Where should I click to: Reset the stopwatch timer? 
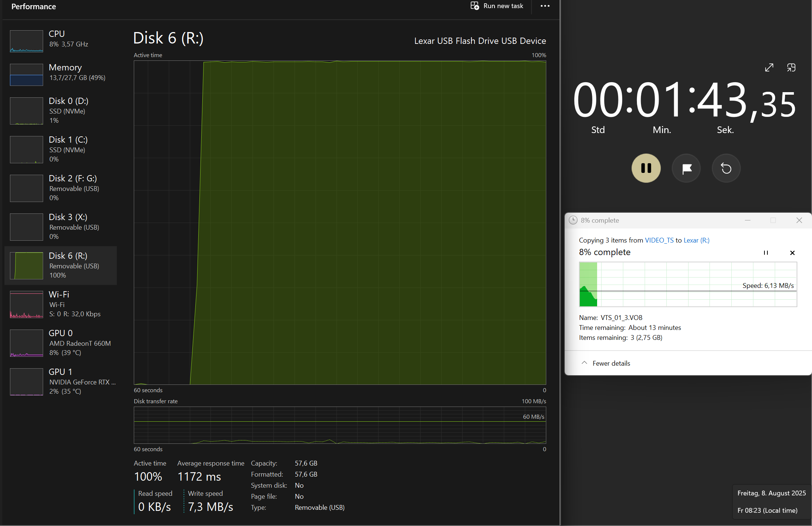[x=726, y=168]
